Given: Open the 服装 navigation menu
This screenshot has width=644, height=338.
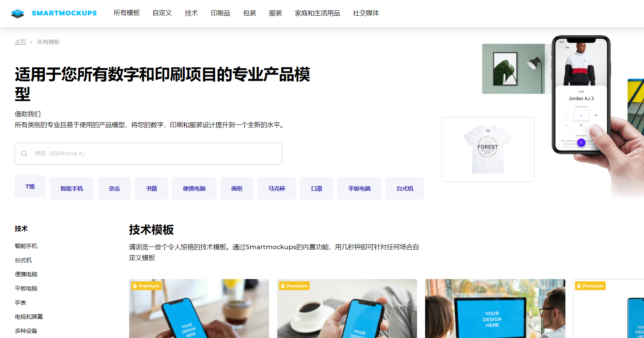Looking at the screenshot, I should tap(276, 13).
